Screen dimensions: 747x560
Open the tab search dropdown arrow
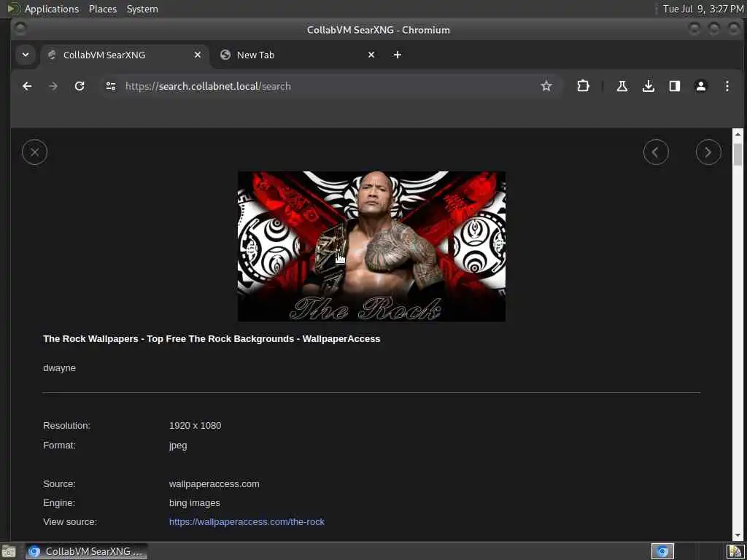pos(26,55)
